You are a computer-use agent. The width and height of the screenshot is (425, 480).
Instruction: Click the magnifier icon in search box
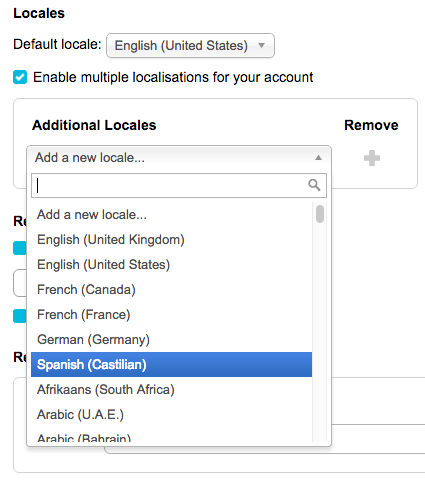(x=314, y=185)
